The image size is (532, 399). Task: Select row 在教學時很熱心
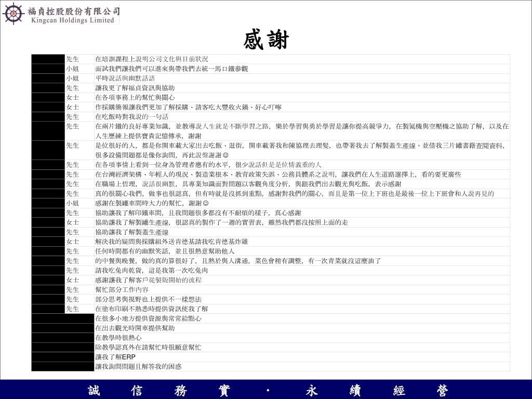pyautogui.click(x=271, y=338)
